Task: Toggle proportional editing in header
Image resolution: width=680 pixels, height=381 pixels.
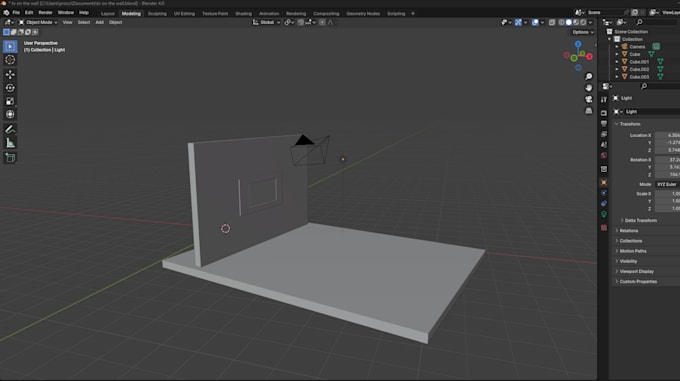Action: [x=322, y=23]
